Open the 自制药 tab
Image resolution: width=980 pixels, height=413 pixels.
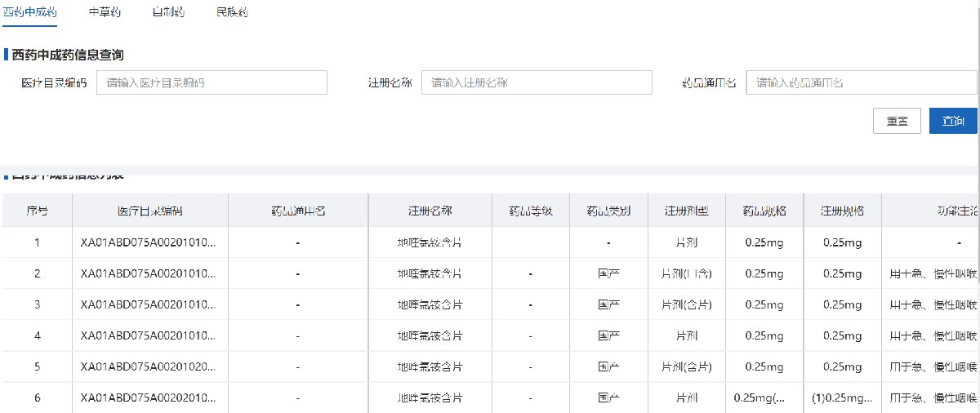point(168,13)
